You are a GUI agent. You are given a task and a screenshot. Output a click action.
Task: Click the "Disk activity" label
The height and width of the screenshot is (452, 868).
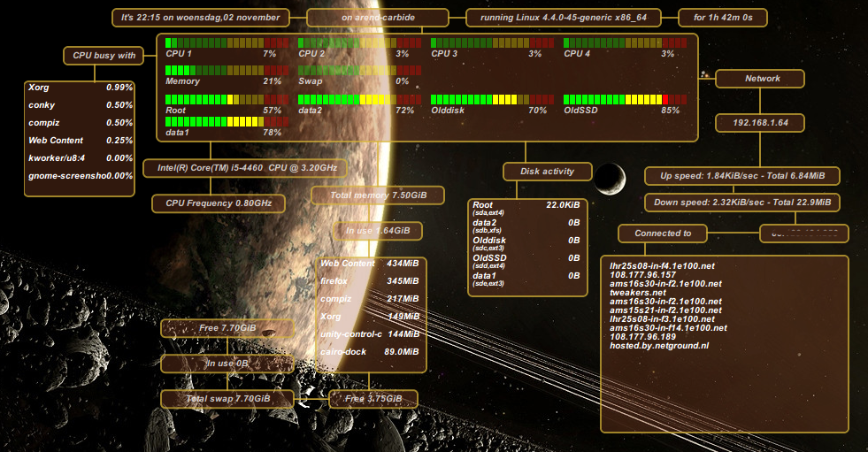548,172
